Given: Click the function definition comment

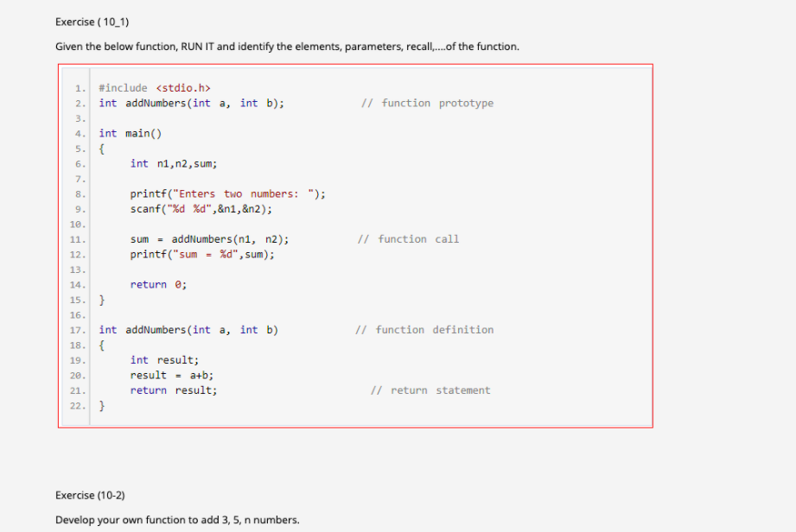Looking at the screenshot, I should tap(423, 329).
